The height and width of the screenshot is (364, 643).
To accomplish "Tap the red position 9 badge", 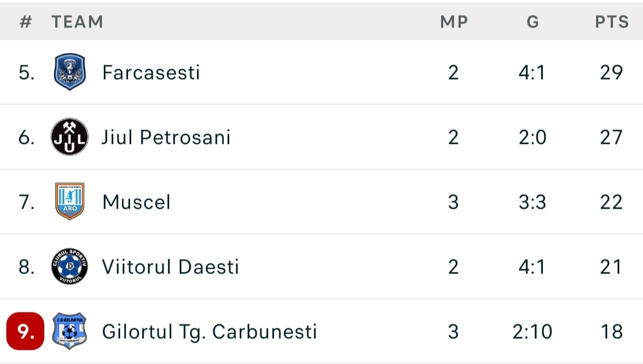I will point(25,331).
